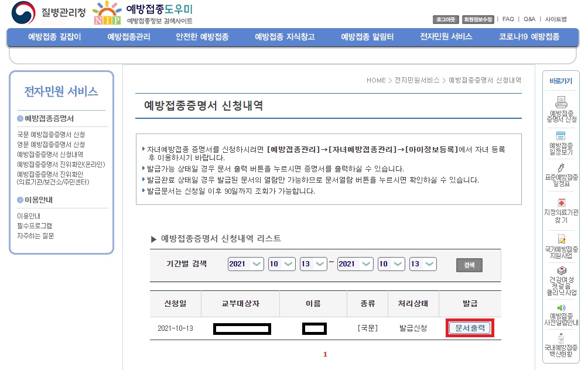Click the 문서출력 button
This screenshot has width=588, height=370.
(470, 328)
